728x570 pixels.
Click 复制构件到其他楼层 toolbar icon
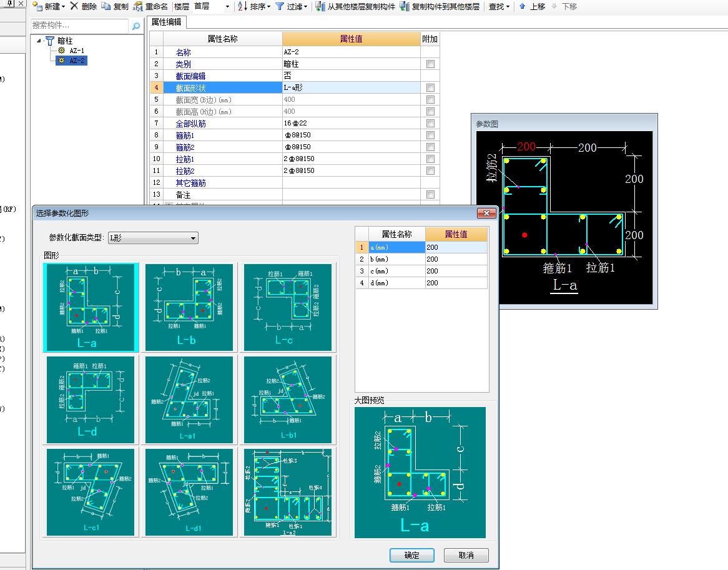[405, 6]
